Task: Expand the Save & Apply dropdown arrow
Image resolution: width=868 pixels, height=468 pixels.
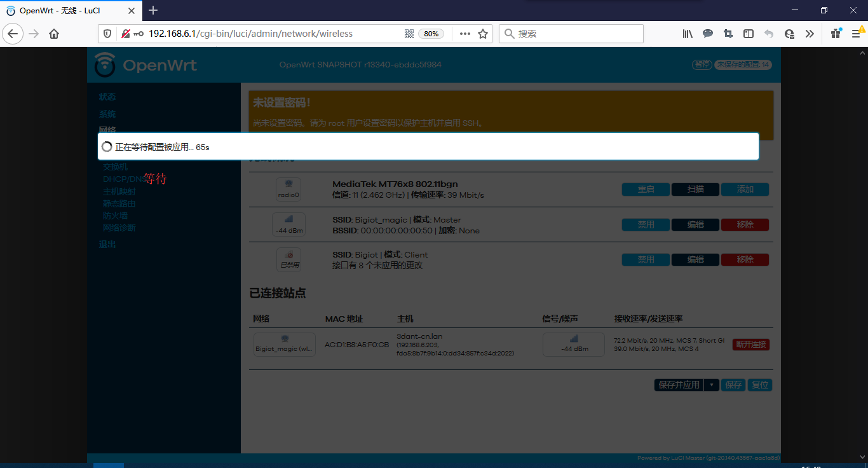Action: click(712, 385)
